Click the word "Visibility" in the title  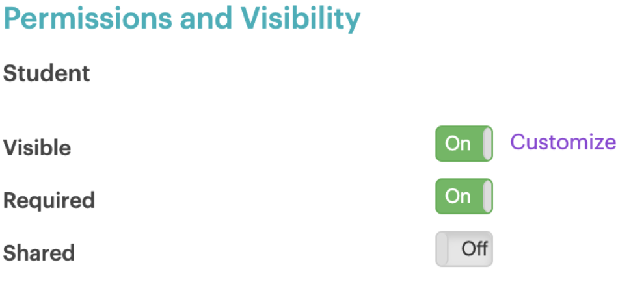tap(308, 19)
